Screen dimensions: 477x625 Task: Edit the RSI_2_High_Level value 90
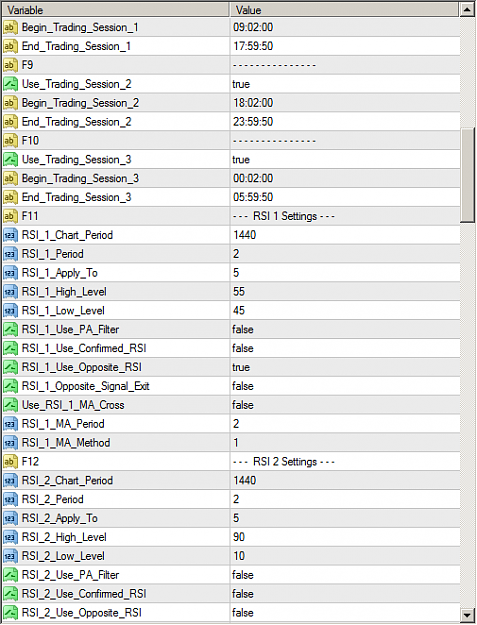click(x=239, y=537)
